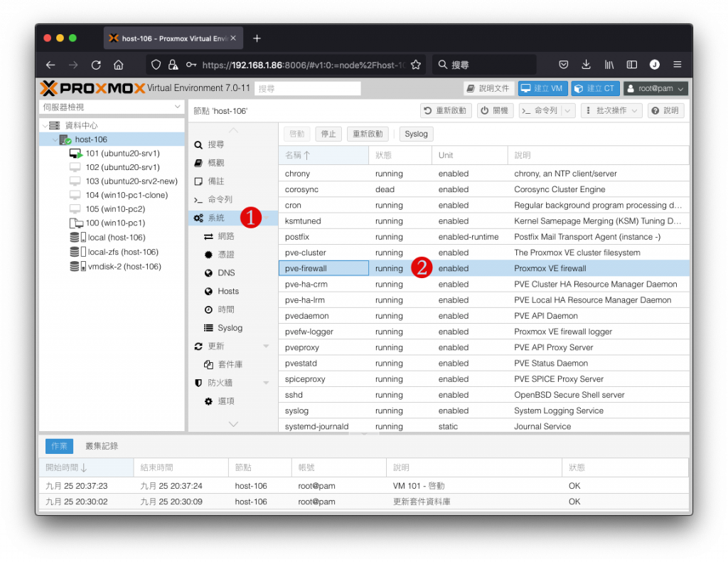Collapse the 防火牆 firewall submenu arrow
728x562 pixels.
click(x=266, y=383)
